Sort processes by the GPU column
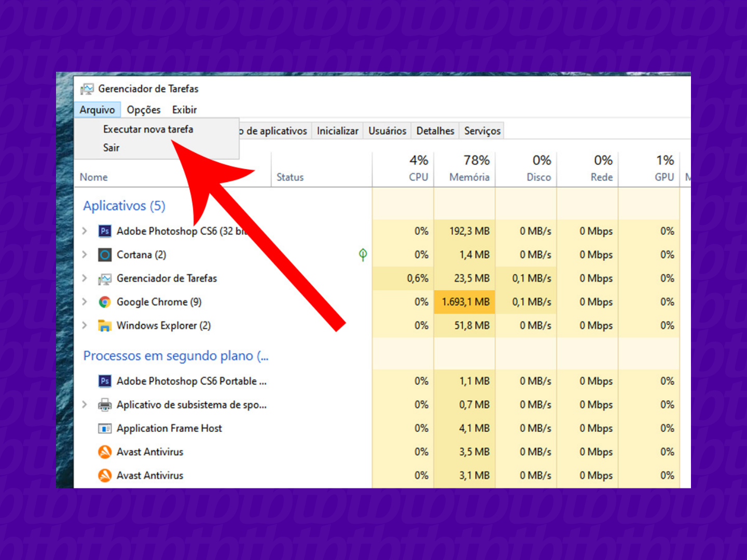This screenshot has height=560, width=747. tap(649, 169)
